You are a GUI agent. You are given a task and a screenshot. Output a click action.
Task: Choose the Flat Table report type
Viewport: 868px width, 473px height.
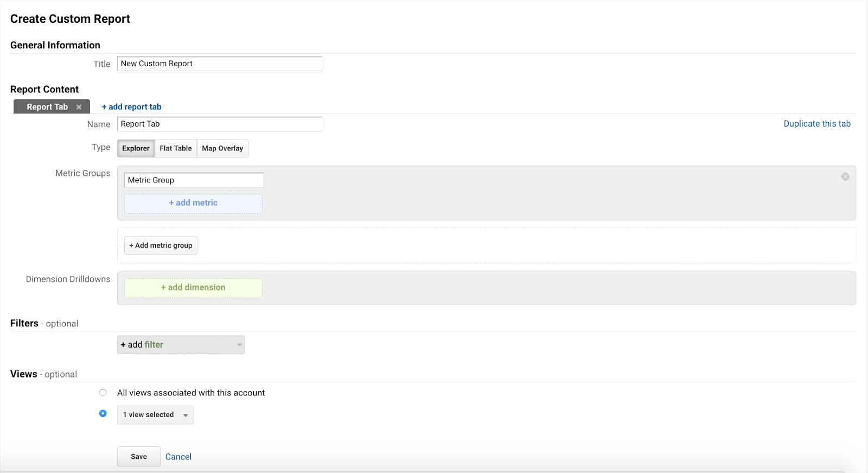(x=176, y=148)
